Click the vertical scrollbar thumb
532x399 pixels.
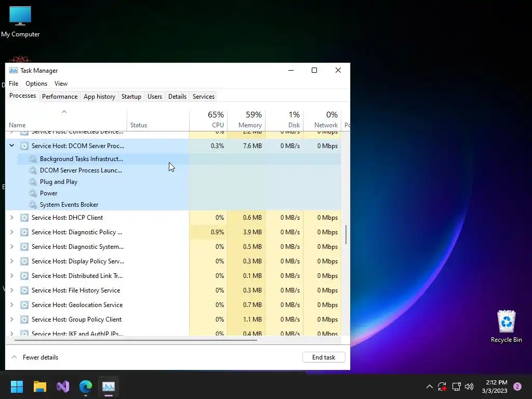(346, 234)
